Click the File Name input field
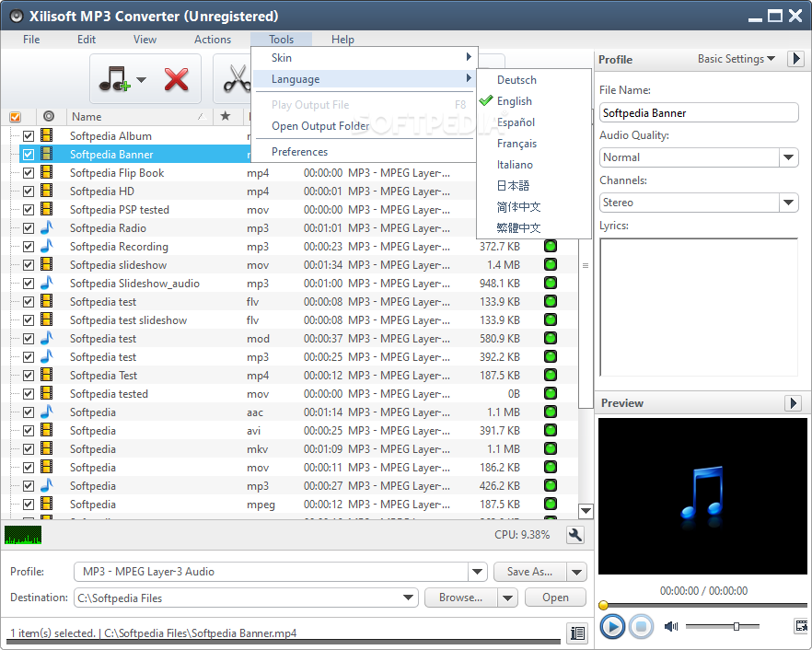812x650 pixels. click(699, 112)
